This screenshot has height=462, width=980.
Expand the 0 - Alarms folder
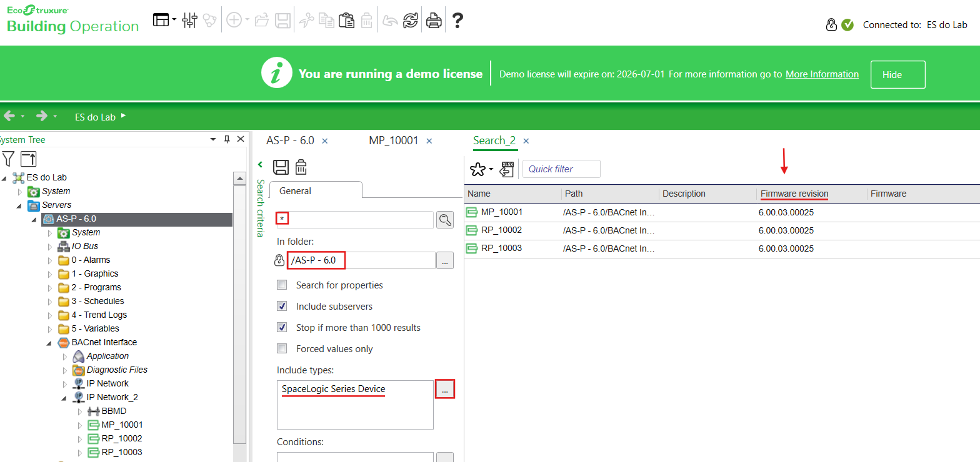click(50, 260)
